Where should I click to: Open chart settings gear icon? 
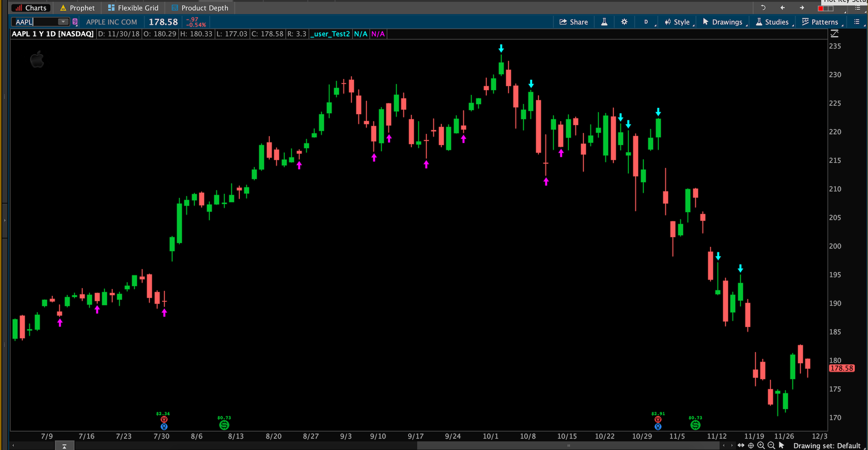point(624,22)
